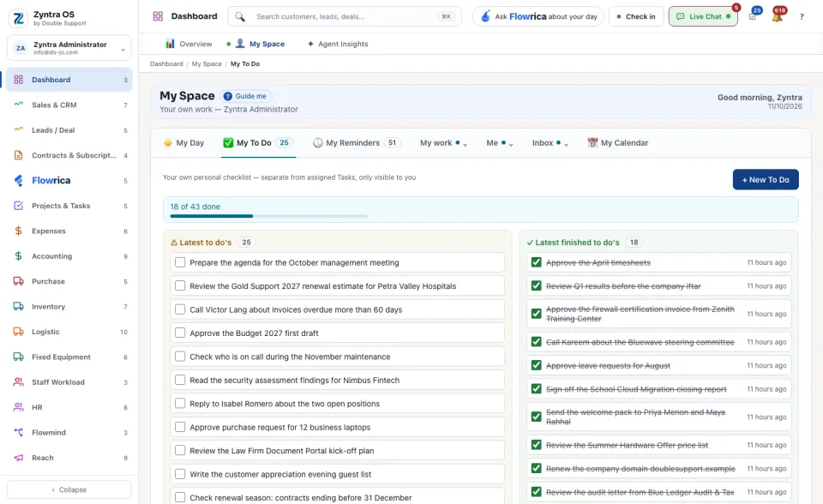
Task: Click the Purchase truck icon
Action: pyautogui.click(x=18, y=281)
